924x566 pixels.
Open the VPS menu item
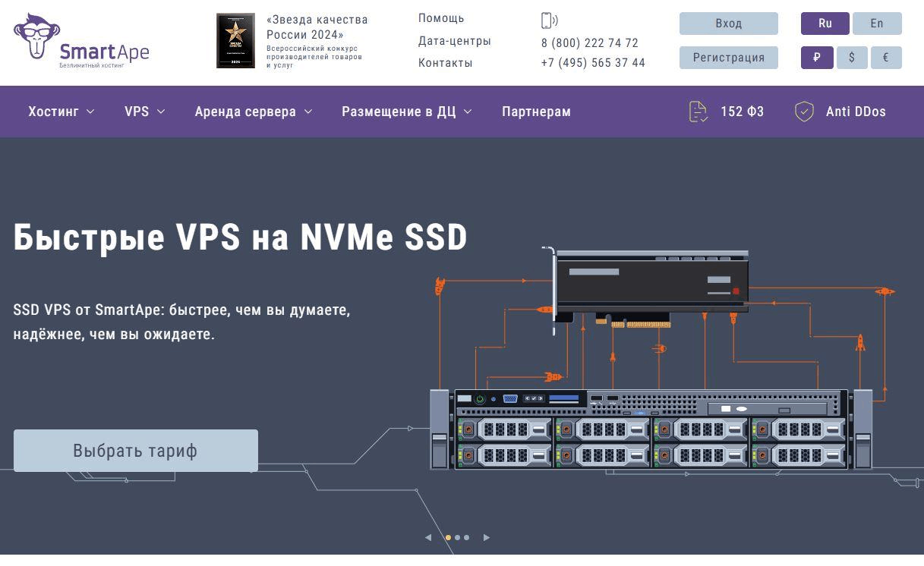click(137, 112)
